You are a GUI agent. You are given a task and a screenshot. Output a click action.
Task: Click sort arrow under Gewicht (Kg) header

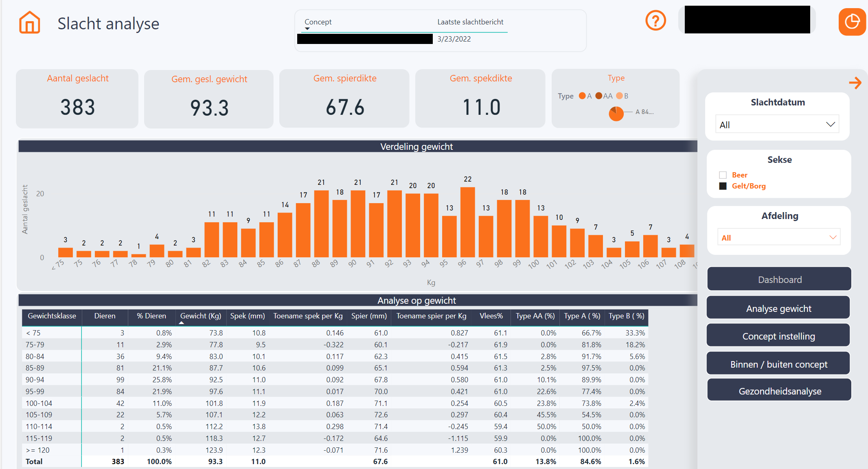182,323
